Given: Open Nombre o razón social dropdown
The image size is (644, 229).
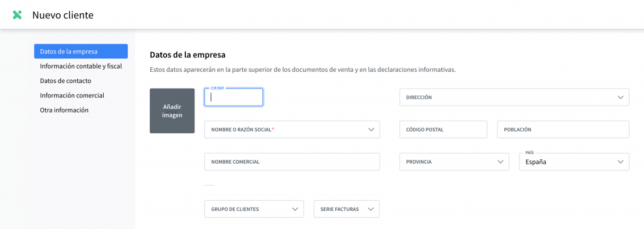Looking at the screenshot, I should (292, 130).
